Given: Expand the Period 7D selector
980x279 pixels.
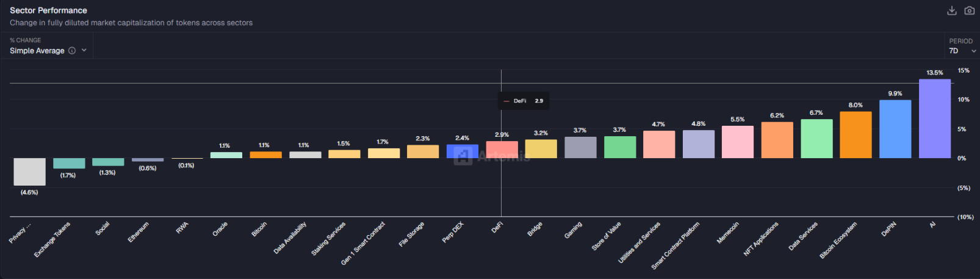Looking at the screenshot, I should click(962, 51).
